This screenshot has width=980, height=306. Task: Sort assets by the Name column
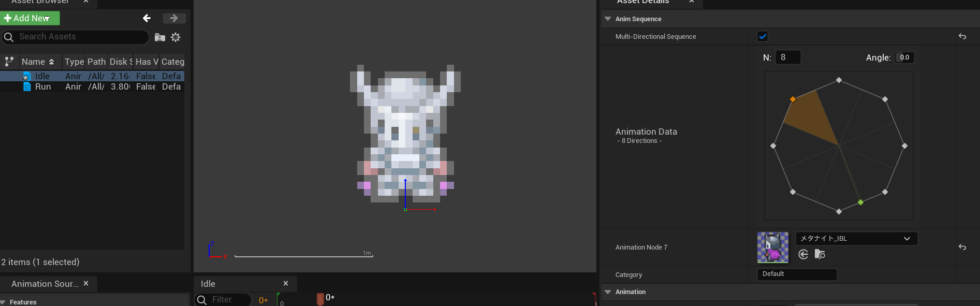coord(40,62)
